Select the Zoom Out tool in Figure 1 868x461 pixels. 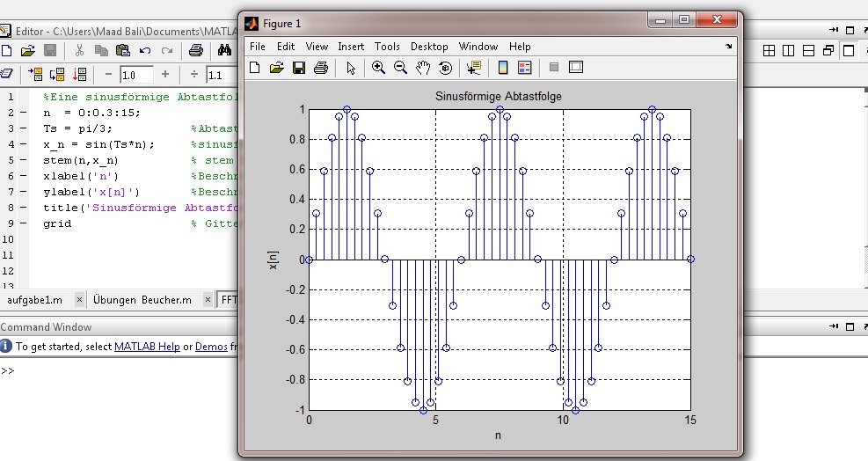400,68
